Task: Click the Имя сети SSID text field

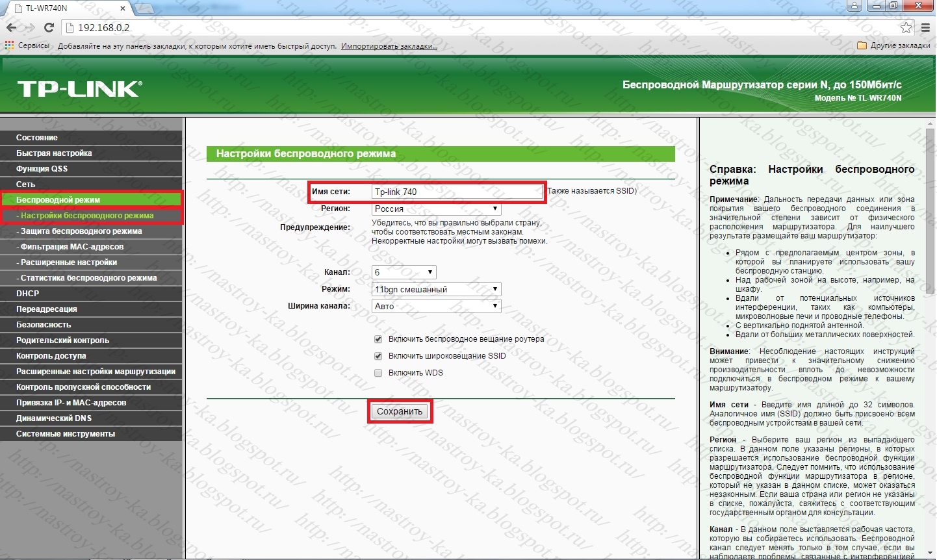Action: tap(457, 192)
